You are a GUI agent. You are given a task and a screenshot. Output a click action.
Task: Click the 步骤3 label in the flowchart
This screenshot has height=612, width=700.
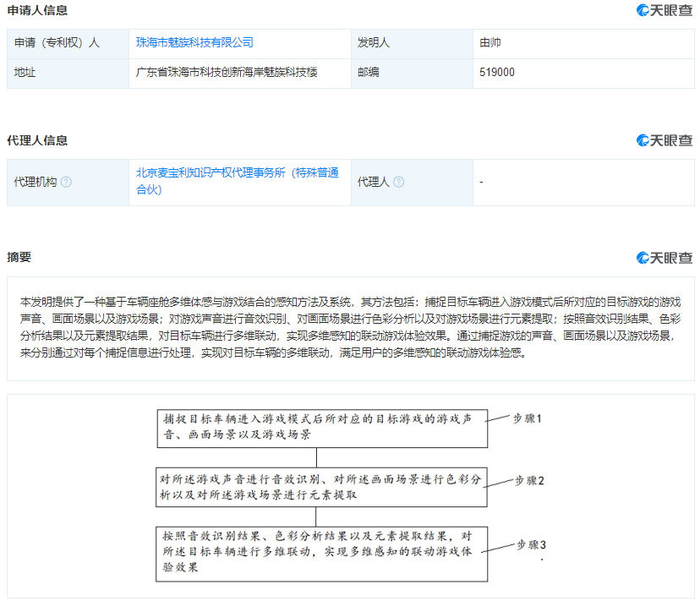(x=531, y=545)
